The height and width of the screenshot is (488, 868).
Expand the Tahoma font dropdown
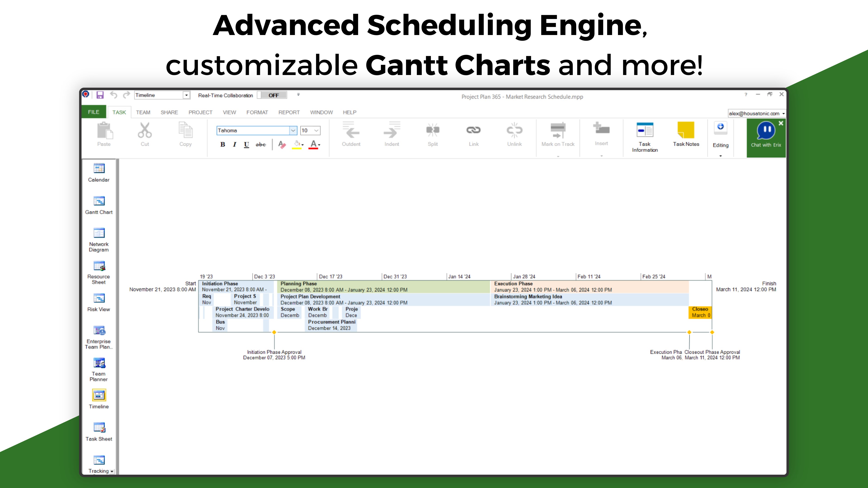(293, 130)
